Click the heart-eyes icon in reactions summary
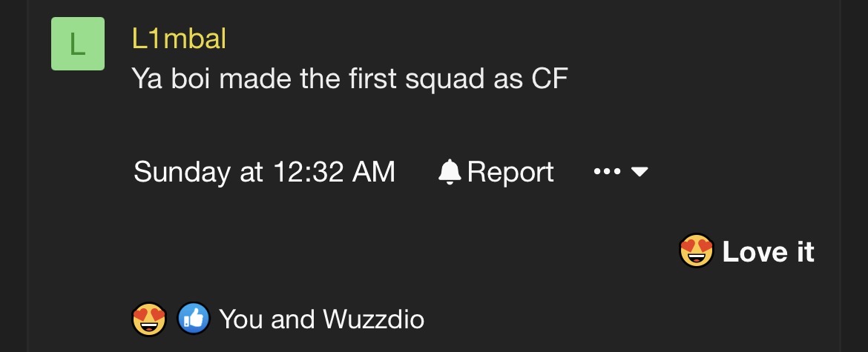Viewport: 868px width, 352px height. pos(149,319)
